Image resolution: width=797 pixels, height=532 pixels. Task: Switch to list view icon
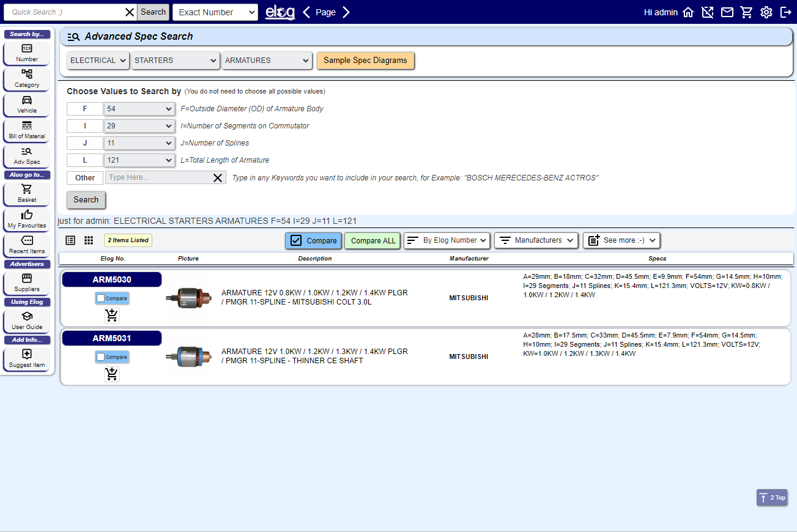(x=70, y=240)
